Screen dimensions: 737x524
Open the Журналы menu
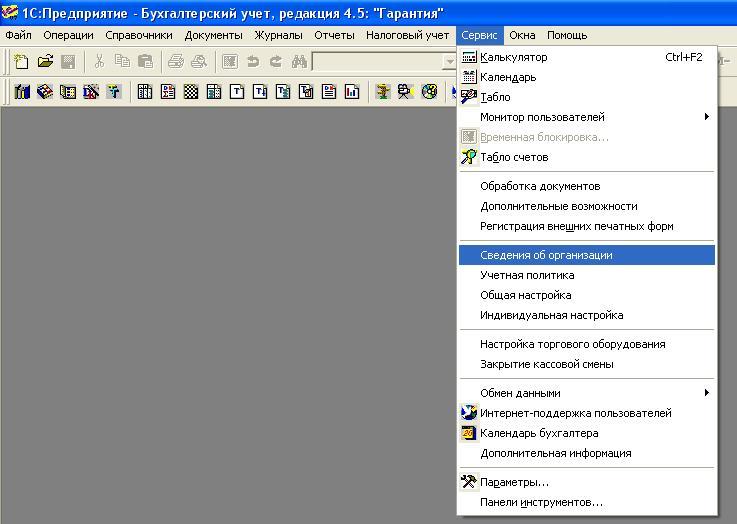click(x=278, y=35)
